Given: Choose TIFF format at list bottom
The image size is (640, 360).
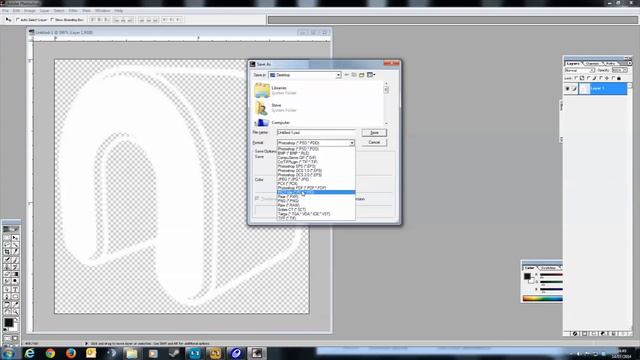Looking at the screenshot, I should pyautogui.click(x=316, y=218).
